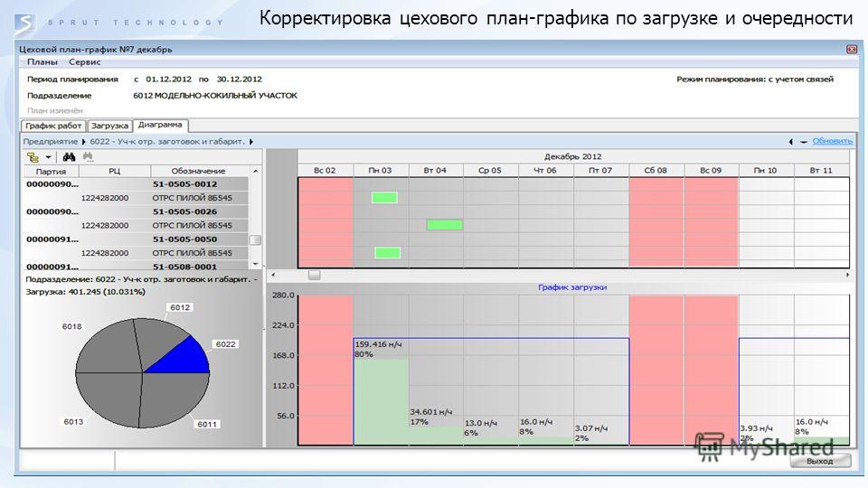The width and height of the screenshot is (868, 488).
Task: Switch to the Загрузка tab
Action: 109,126
